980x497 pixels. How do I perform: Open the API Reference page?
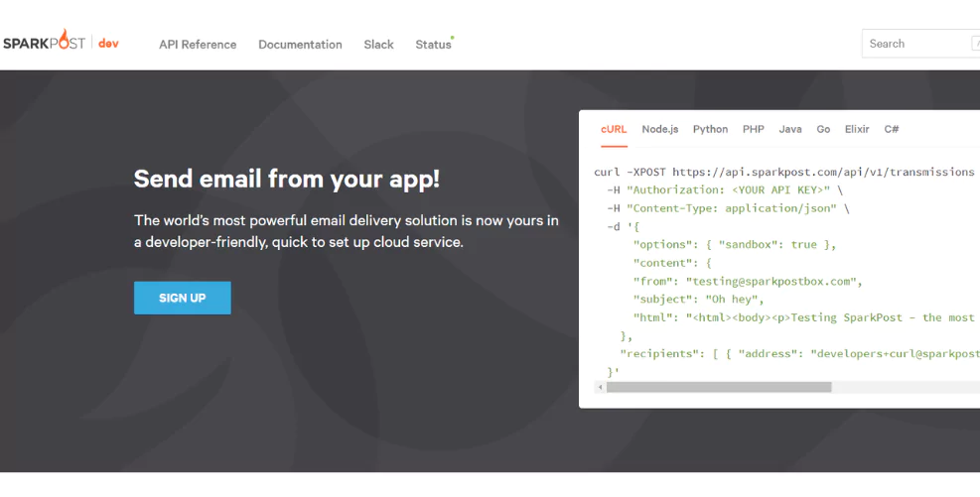(198, 45)
